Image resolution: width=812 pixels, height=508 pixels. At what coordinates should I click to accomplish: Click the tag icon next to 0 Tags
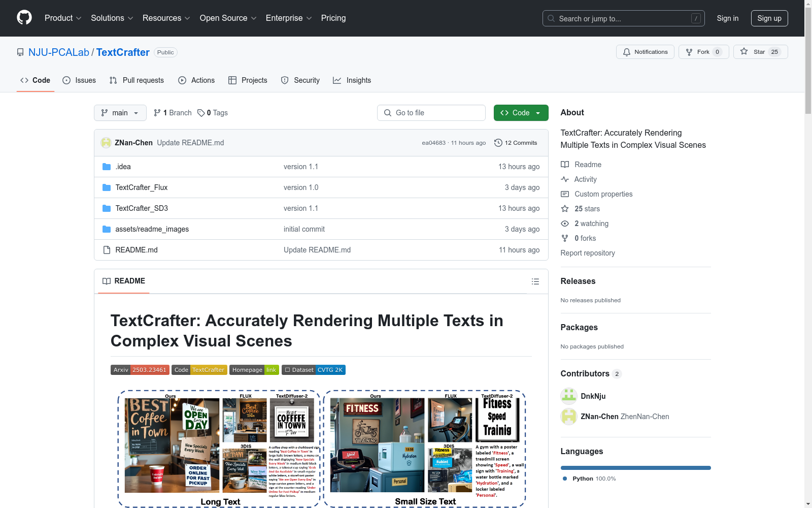[201, 113]
